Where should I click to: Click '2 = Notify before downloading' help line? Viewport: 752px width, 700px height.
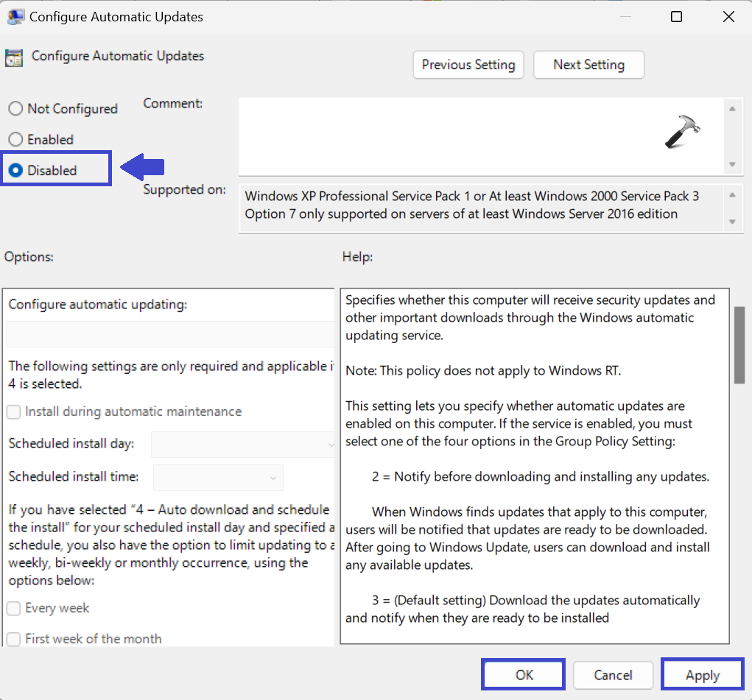coord(541,476)
